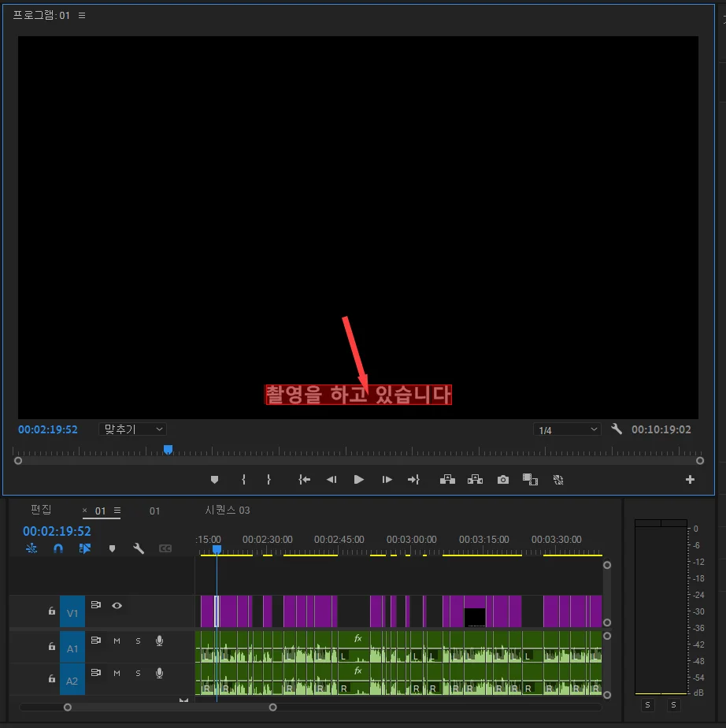The height and width of the screenshot is (728, 726).
Task: Switch to the second 01 sequence tab
Action: pyautogui.click(x=154, y=511)
